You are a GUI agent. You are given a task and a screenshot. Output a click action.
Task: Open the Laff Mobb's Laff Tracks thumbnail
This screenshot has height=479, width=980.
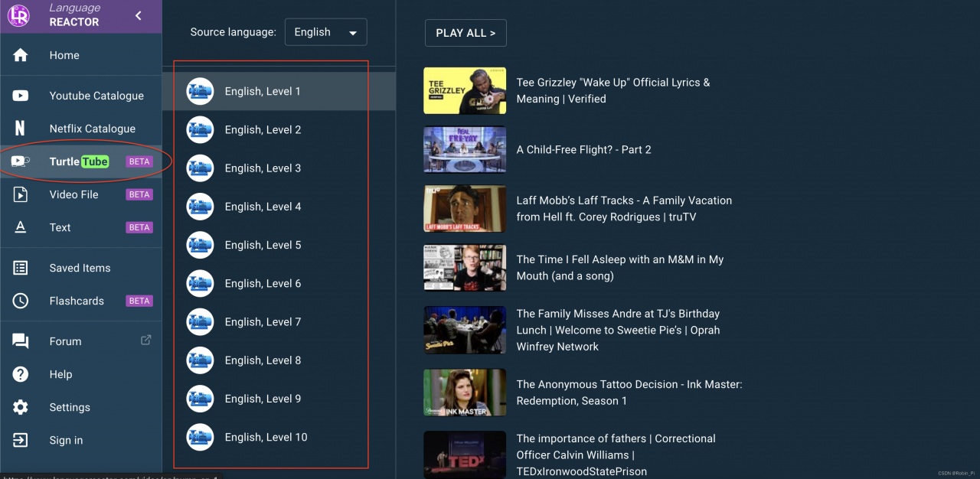click(465, 208)
